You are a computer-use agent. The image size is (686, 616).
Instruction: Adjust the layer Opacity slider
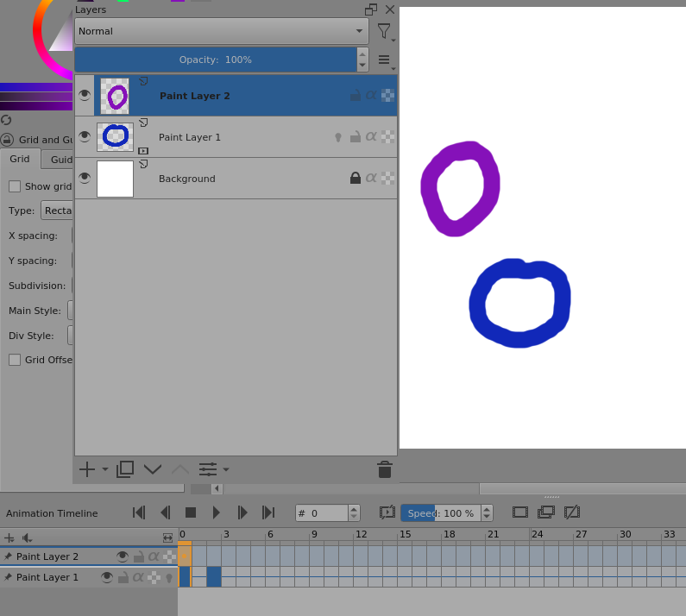coord(216,60)
